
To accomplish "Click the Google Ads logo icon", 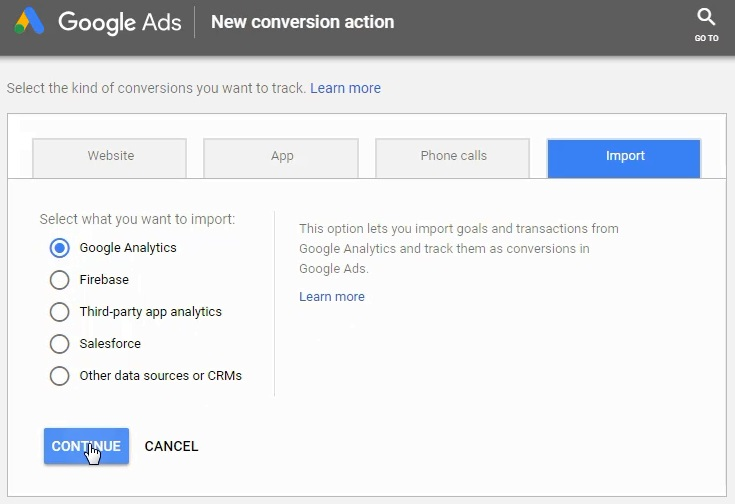I will coord(29,22).
